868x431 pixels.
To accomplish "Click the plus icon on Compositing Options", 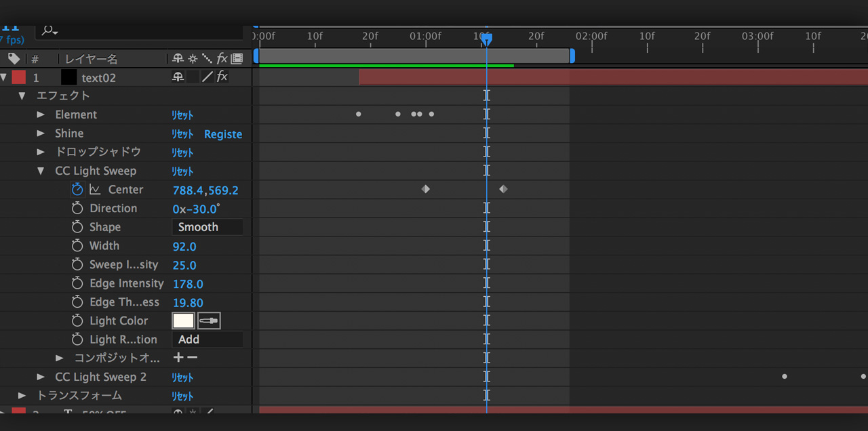I will pos(178,357).
